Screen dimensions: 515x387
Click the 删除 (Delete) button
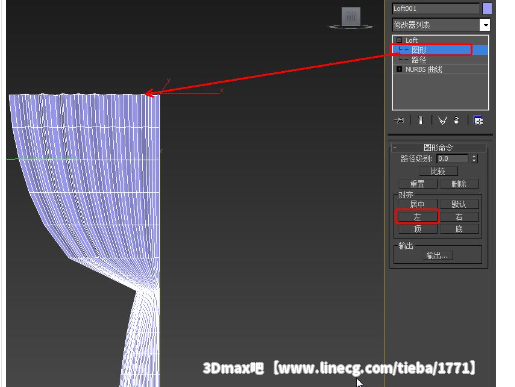point(459,184)
